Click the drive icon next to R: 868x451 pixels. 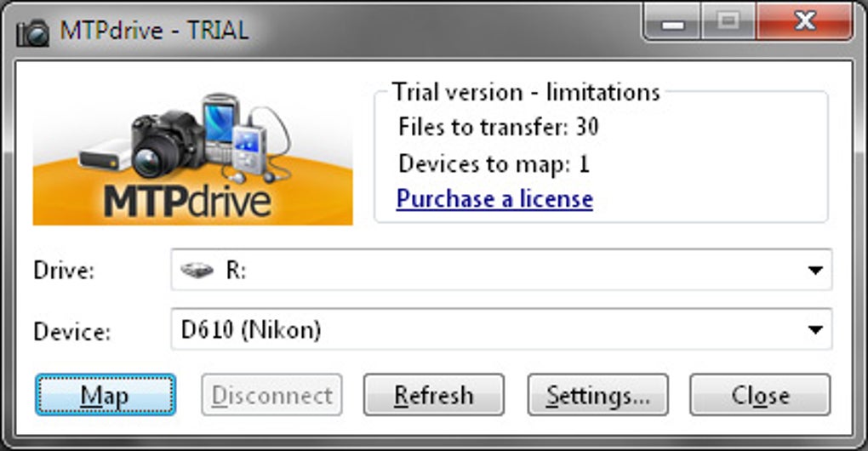tap(197, 270)
